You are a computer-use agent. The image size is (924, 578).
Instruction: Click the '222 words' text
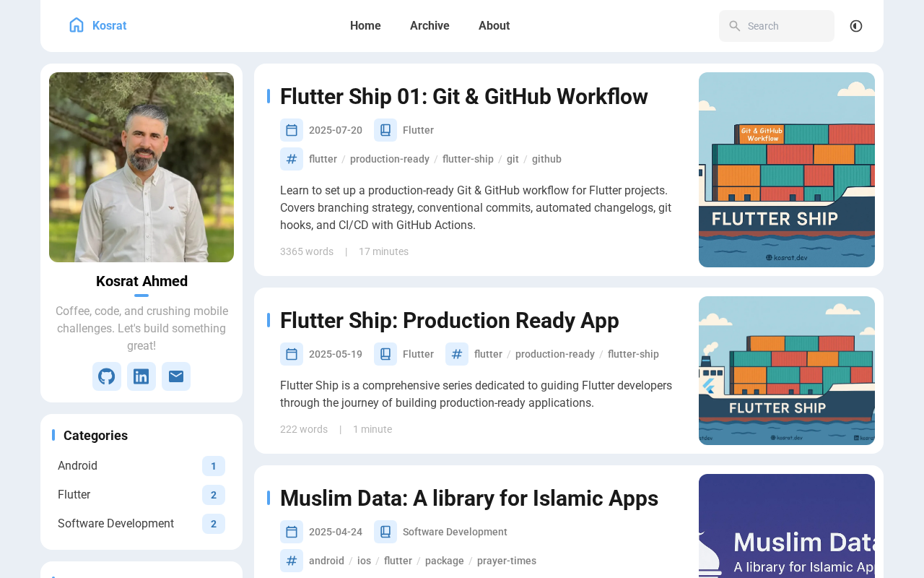304,429
